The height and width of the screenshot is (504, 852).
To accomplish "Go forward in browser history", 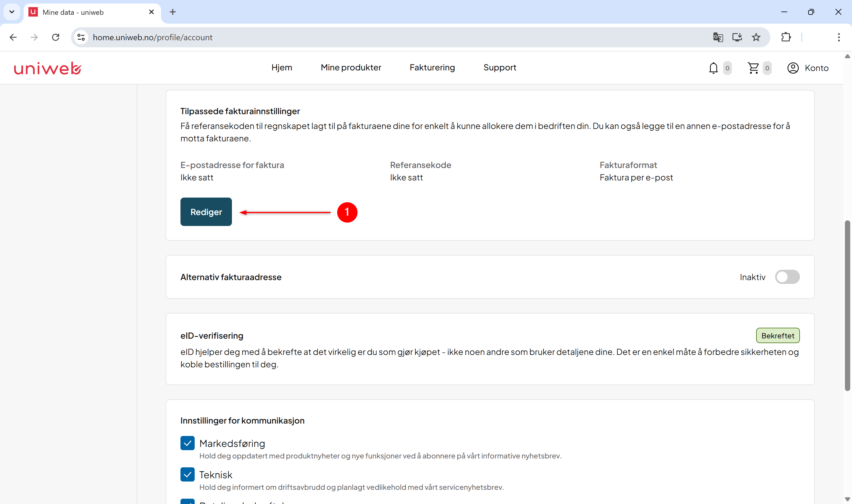I will point(34,37).
